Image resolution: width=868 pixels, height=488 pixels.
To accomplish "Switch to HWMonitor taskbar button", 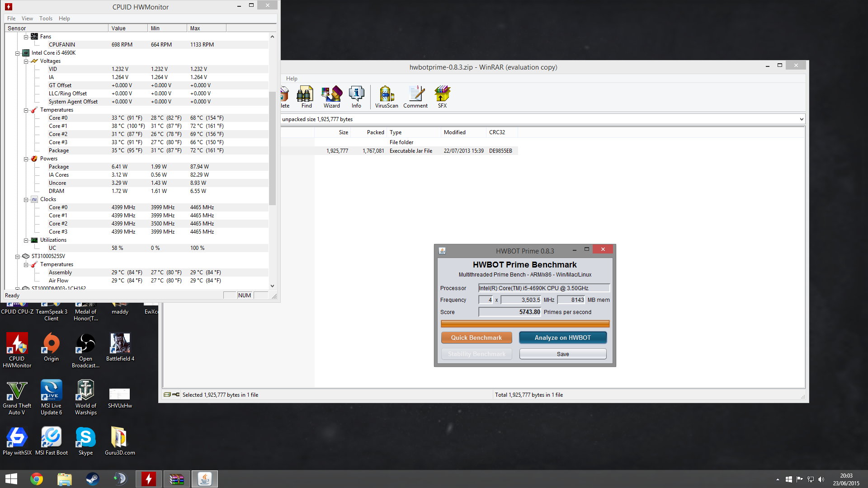I will click(x=149, y=479).
